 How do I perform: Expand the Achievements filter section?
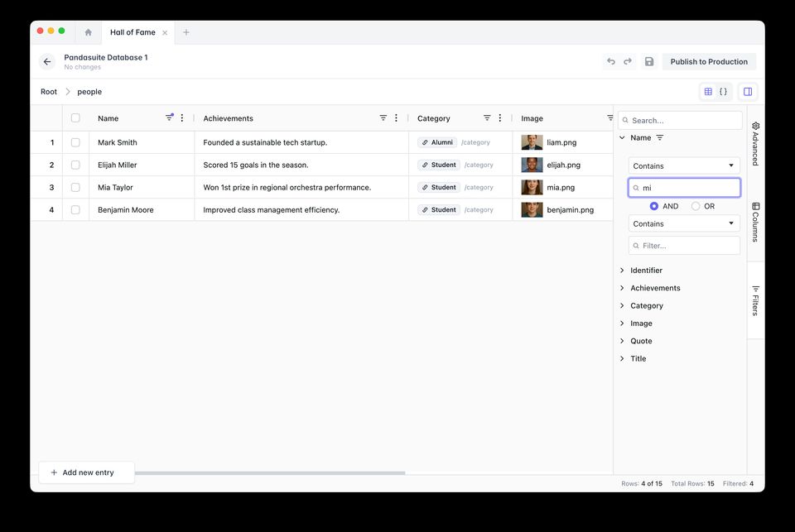(x=622, y=288)
